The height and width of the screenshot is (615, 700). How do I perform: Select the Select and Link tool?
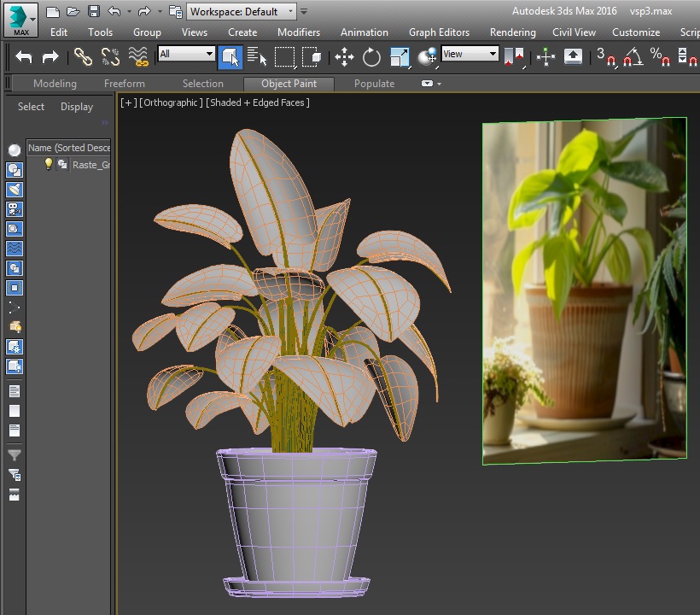click(x=83, y=56)
